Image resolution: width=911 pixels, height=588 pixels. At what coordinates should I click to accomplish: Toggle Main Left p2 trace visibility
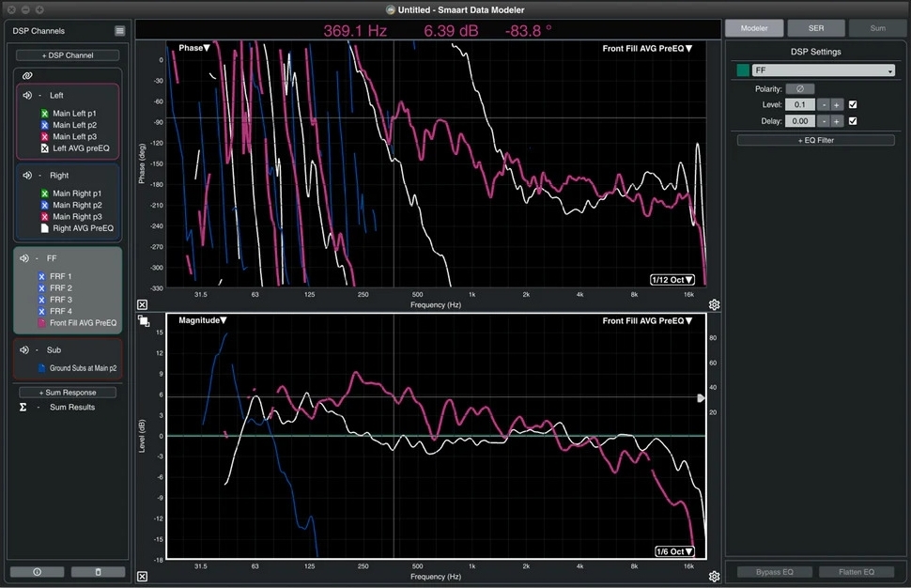tap(45, 125)
